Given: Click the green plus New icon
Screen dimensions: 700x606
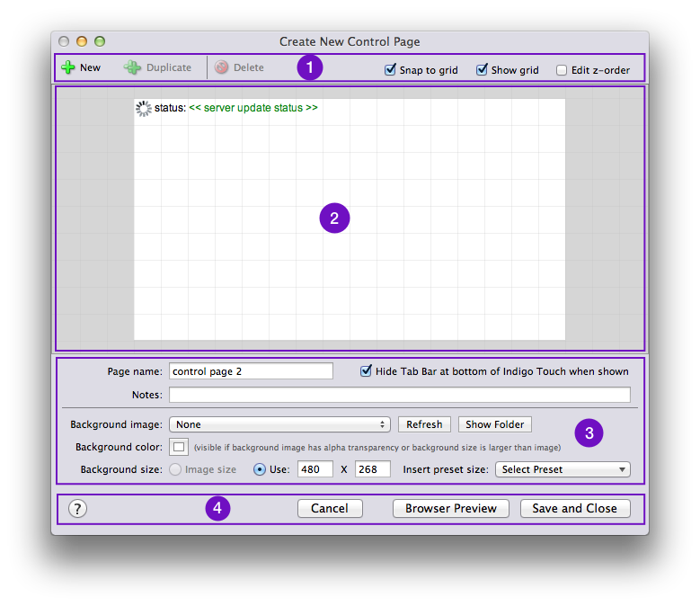Looking at the screenshot, I should click(68, 67).
